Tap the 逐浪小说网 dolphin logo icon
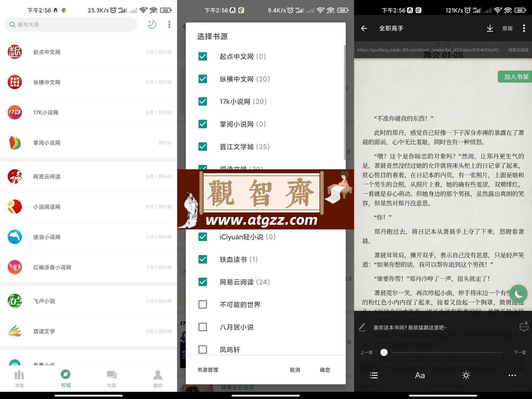 click(x=15, y=237)
